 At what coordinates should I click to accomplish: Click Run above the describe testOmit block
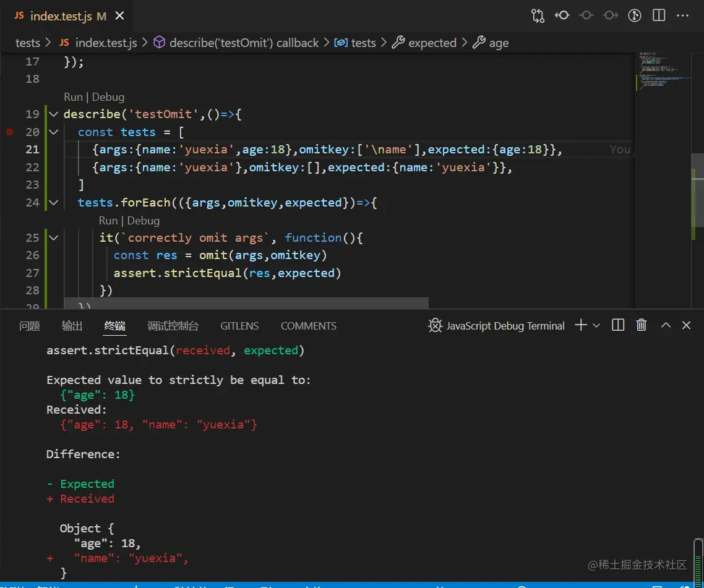[x=72, y=97]
